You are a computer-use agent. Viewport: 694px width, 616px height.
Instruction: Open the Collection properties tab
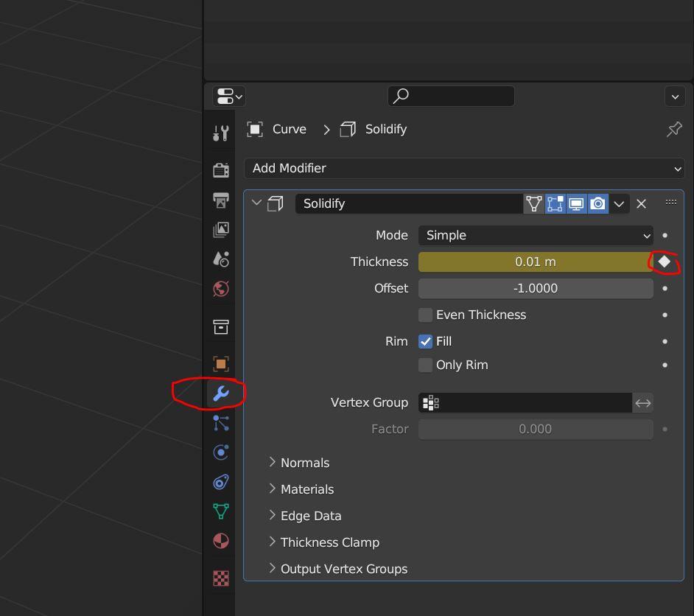(x=220, y=327)
